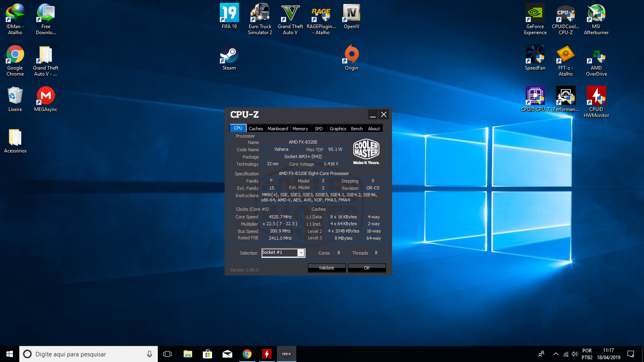The width and height of the screenshot is (644, 362).
Task: Open clock and date flyout
Action: pyautogui.click(x=609, y=354)
